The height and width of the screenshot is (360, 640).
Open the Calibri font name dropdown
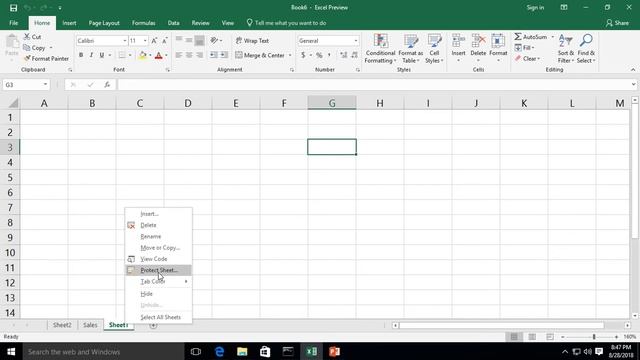[x=124, y=41]
